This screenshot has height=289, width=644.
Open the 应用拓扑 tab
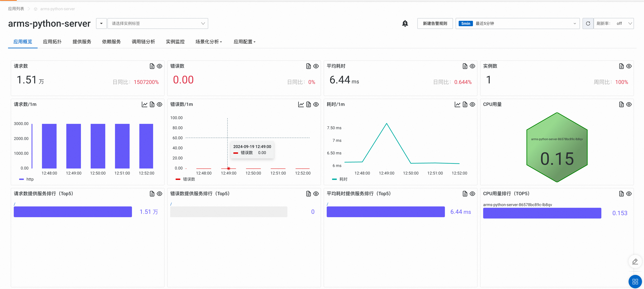pos(52,42)
